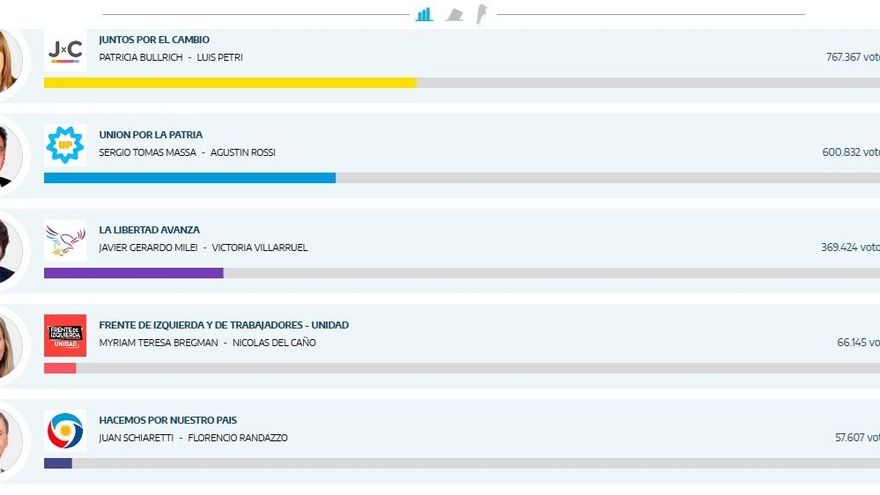Image resolution: width=880 pixels, height=495 pixels.
Task: Click the name 'SERGIO TOMAS MASSA'
Action: coord(148,153)
